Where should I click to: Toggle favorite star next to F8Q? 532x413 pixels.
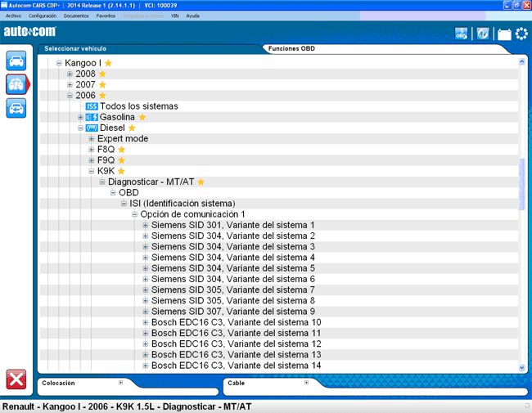tap(121, 150)
